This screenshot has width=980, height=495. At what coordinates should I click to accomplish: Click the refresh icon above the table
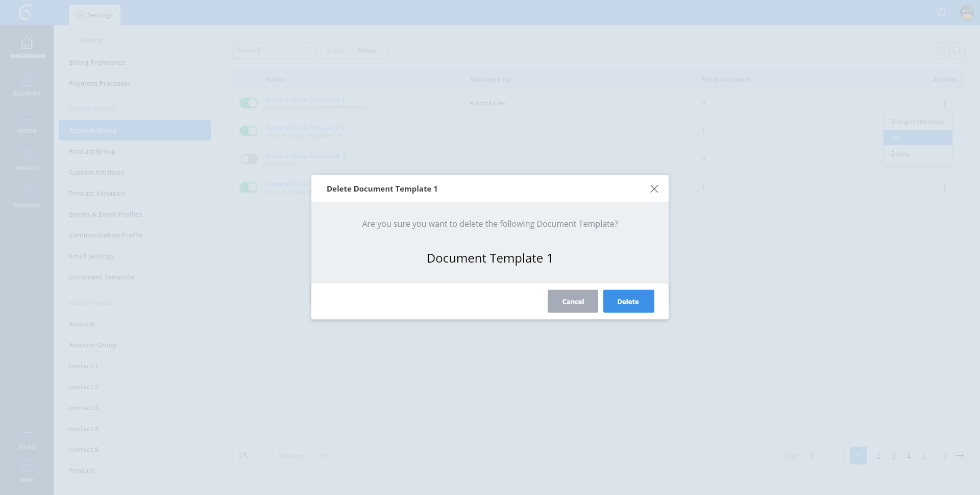(957, 51)
